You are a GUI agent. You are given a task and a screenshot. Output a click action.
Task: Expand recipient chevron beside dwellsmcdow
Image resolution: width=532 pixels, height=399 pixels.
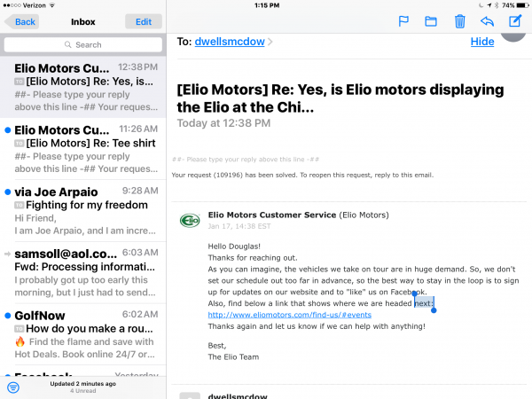(x=270, y=43)
